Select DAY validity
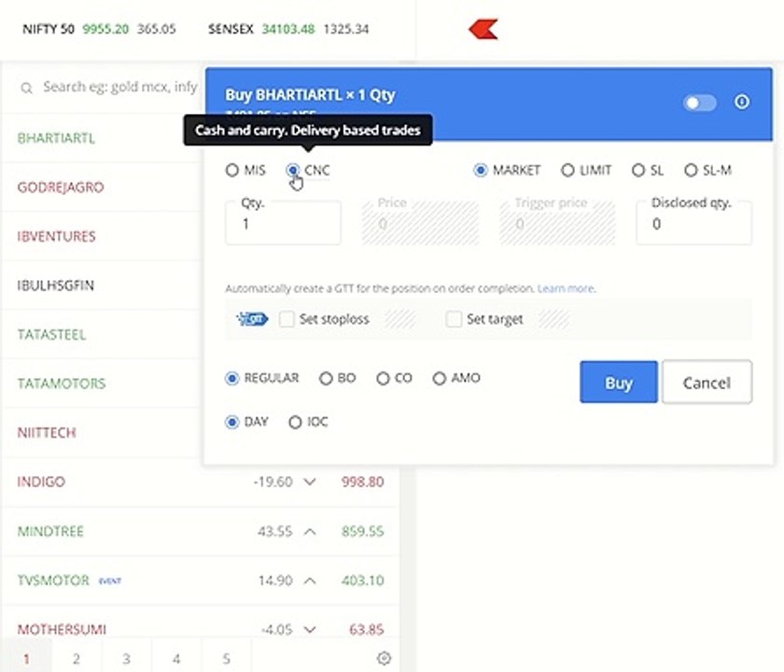This screenshot has width=784, height=672. pos(232,422)
